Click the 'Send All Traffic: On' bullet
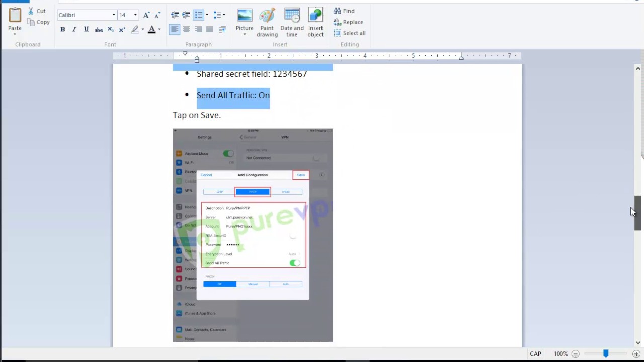This screenshot has width=644, height=362. [x=233, y=95]
